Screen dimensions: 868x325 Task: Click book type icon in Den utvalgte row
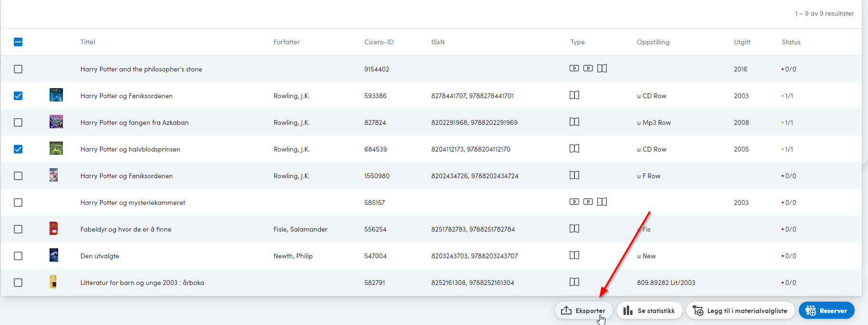tap(574, 255)
